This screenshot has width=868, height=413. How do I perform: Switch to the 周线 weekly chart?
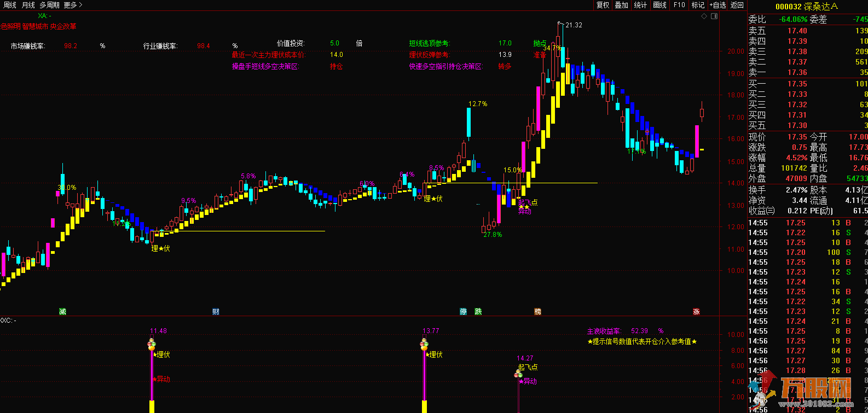tap(10, 5)
